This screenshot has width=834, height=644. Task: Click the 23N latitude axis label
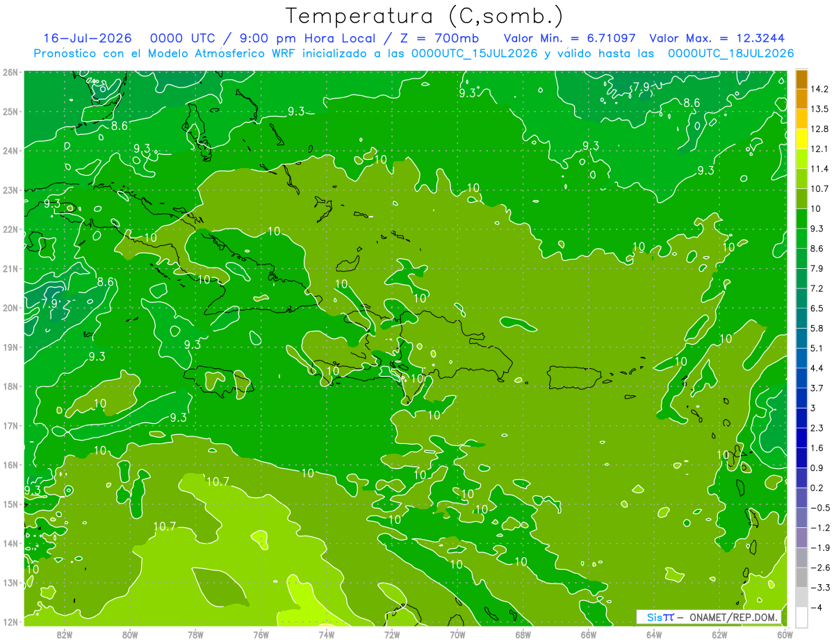10,190
